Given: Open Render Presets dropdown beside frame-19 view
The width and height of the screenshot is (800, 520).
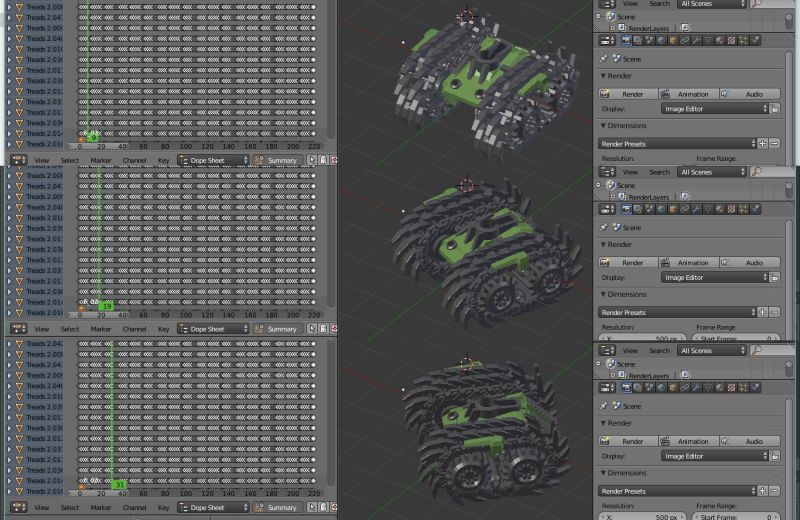Looking at the screenshot, I should [x=677, y=312].
